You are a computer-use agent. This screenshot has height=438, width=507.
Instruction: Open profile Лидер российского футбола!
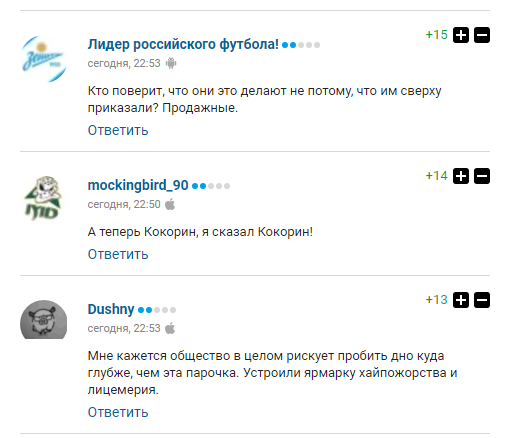(183, 44)
